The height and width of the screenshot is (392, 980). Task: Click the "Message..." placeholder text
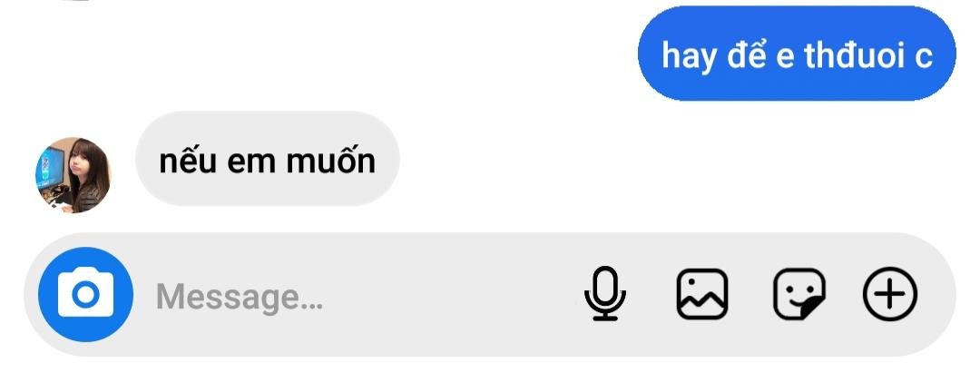click(240, 297)
